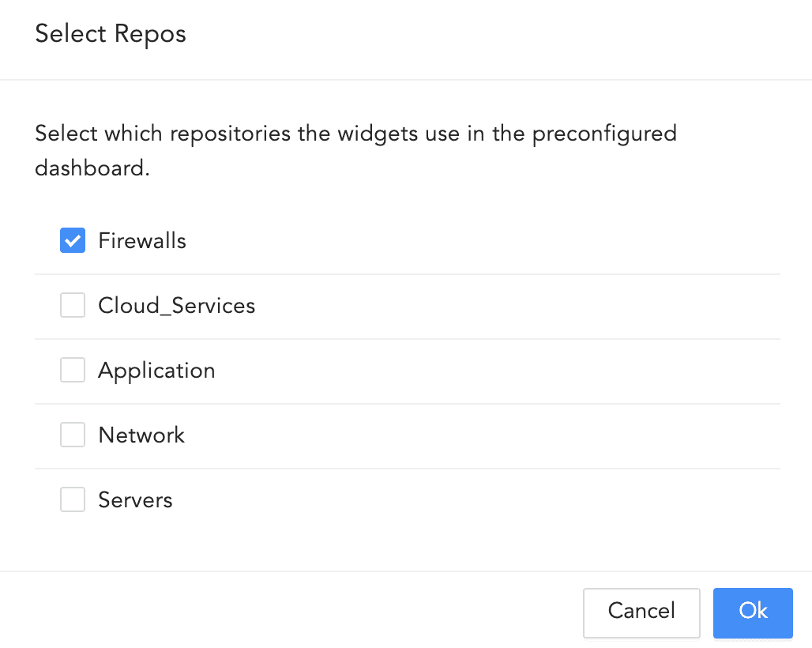The width and height of the screenshot is (812, 648).
Task: Click the Servers repository row
Action: pos(316,499)
